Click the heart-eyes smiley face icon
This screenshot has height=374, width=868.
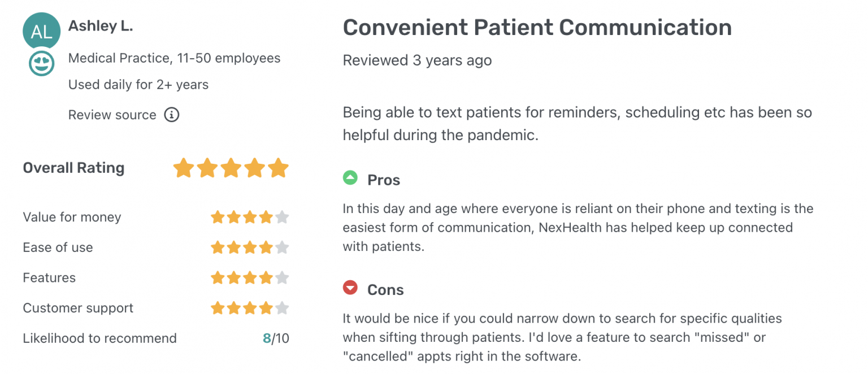(x=41, y=63)
